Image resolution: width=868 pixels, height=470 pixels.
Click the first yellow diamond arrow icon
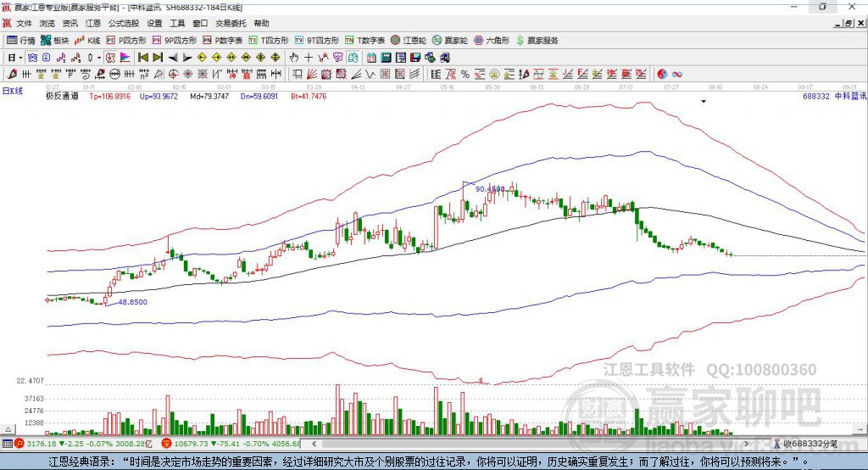[202, 58]
